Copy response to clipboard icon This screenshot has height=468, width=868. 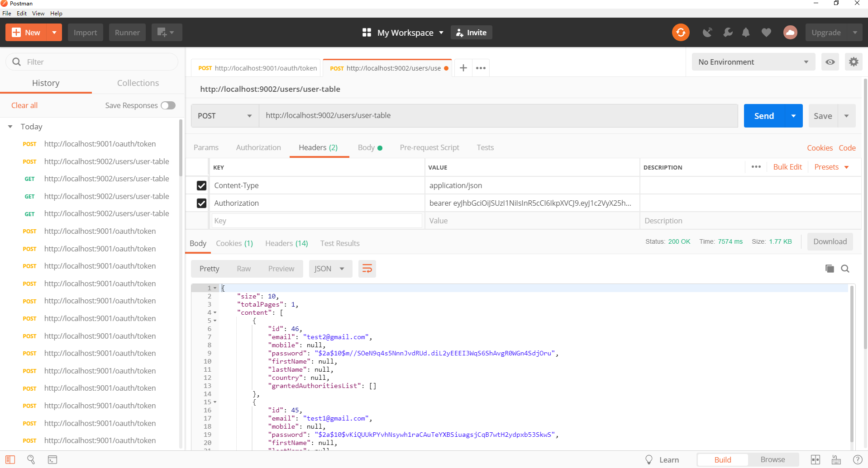click(x=830, y=269)
